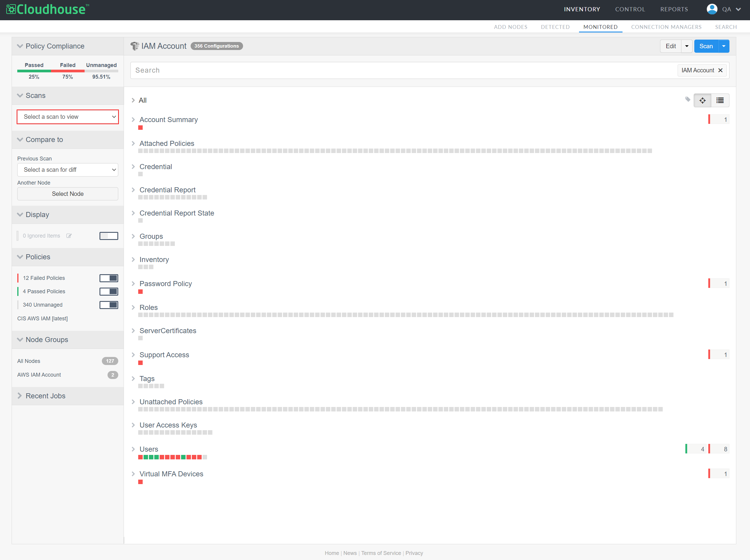
Task: Focus the configuration Search field
Action: [404, 70]
